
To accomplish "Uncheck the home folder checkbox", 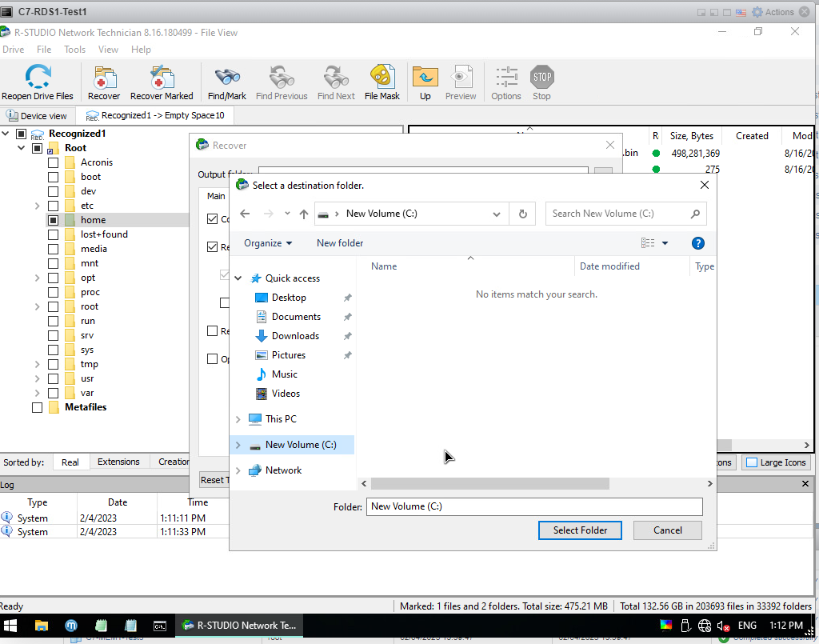I will coord(53,220).
